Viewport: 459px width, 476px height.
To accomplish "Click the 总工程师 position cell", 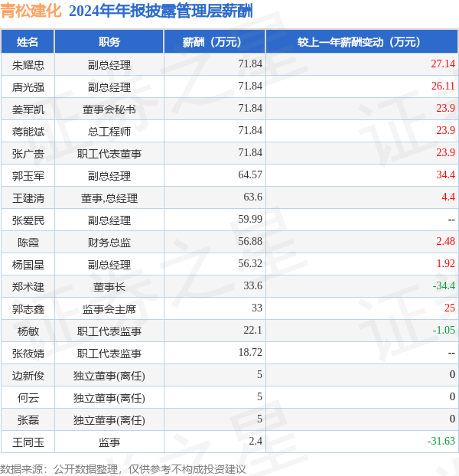I will tap(109, 132).
